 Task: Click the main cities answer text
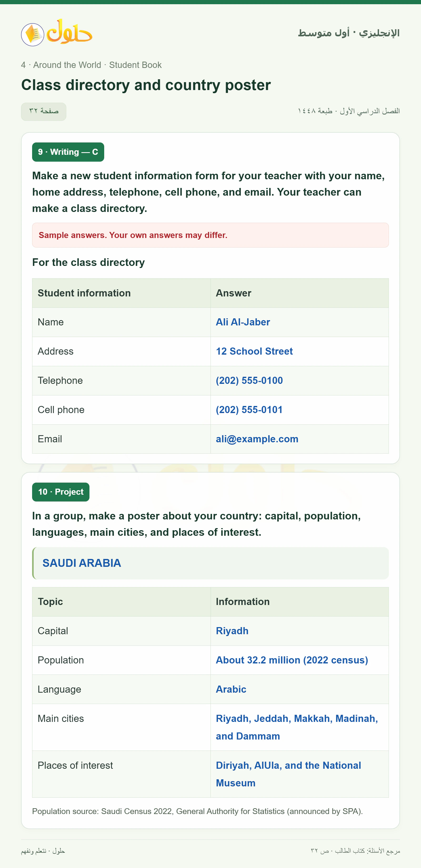(297, 727)
